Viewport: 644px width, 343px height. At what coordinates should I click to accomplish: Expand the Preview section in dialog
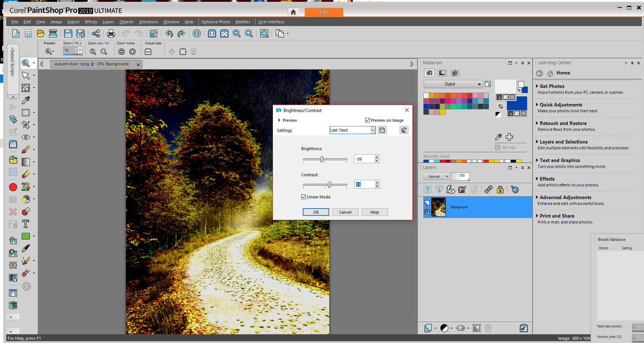point(279,120)
